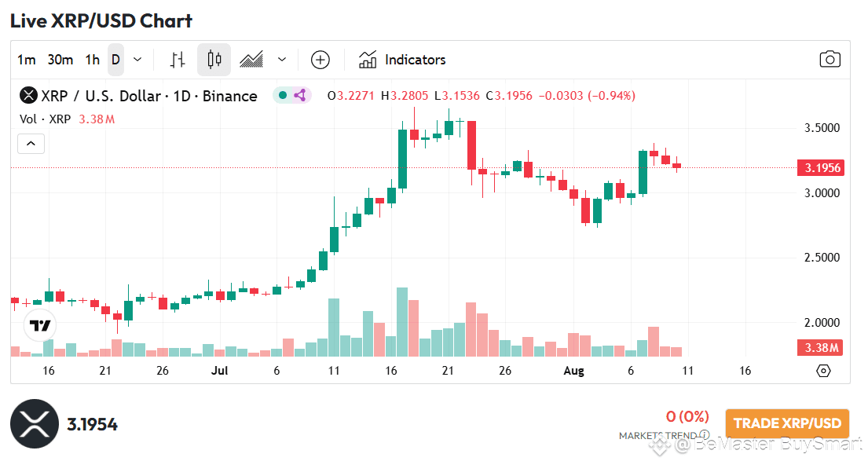Click the -0.0303 (-0.94%) change readout
This screenshot has width=868, height=465.
point(587,96)
